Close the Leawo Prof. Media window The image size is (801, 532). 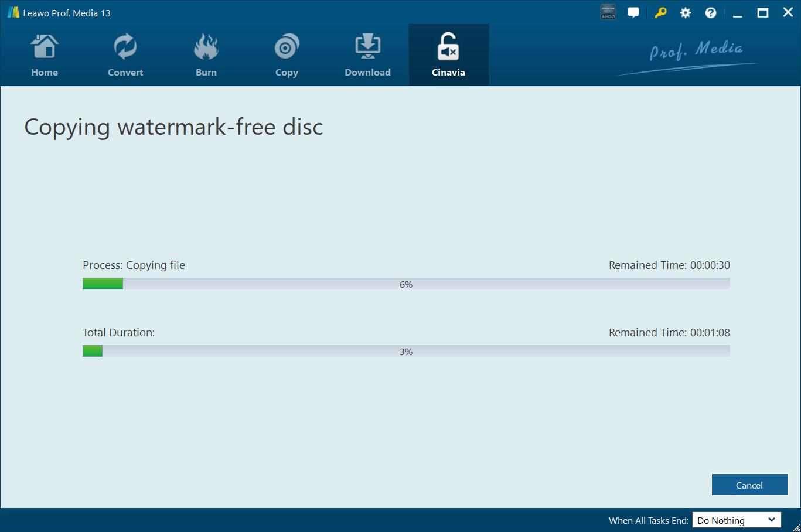tap(788, 12)
